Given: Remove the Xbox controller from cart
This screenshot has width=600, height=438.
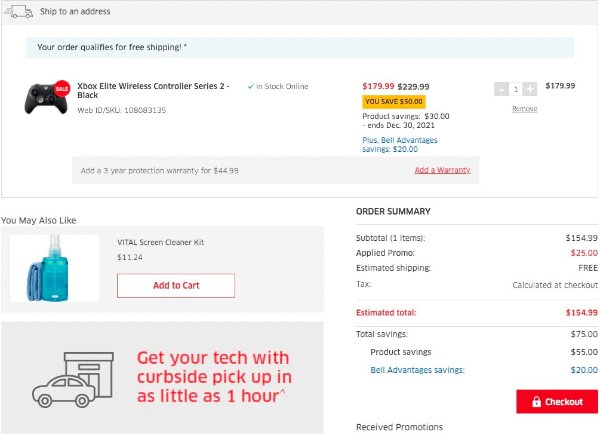Looking at the screenshot, I should [525, 109].
